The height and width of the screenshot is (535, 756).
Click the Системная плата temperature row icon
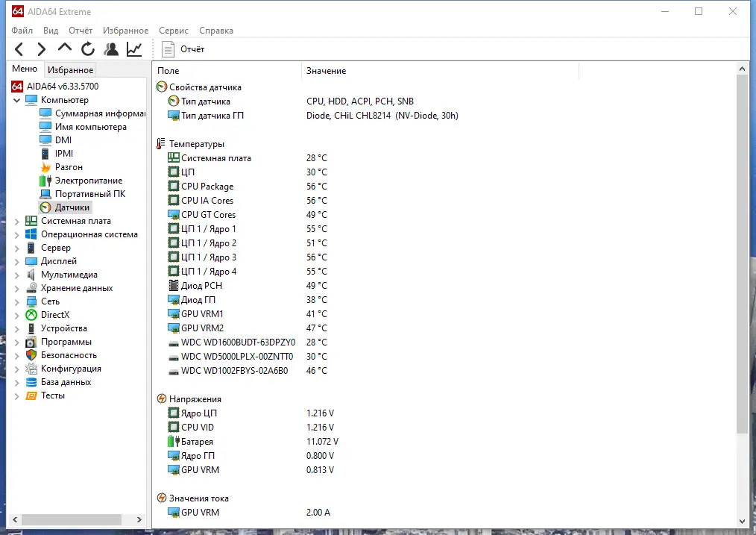[x=174, y=157]
